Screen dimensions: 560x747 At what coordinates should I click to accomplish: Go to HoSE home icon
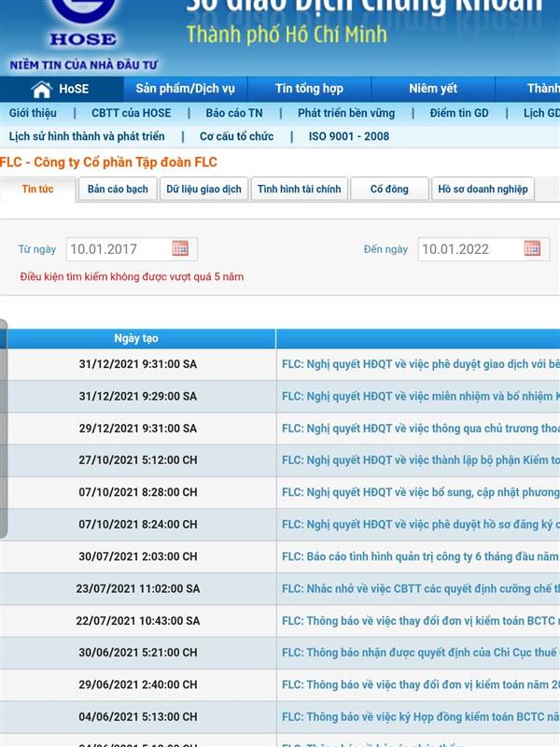click(x=41, y=89)
